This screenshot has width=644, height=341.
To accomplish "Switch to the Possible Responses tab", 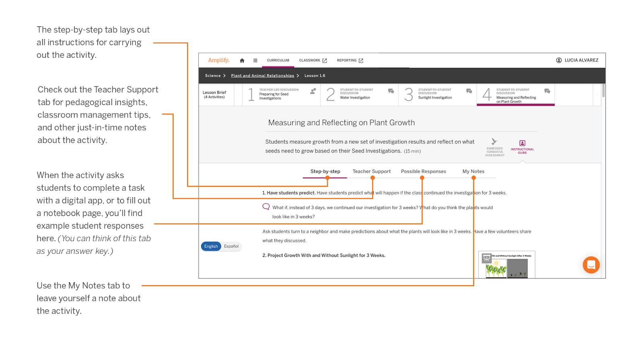I will point(423,172).
